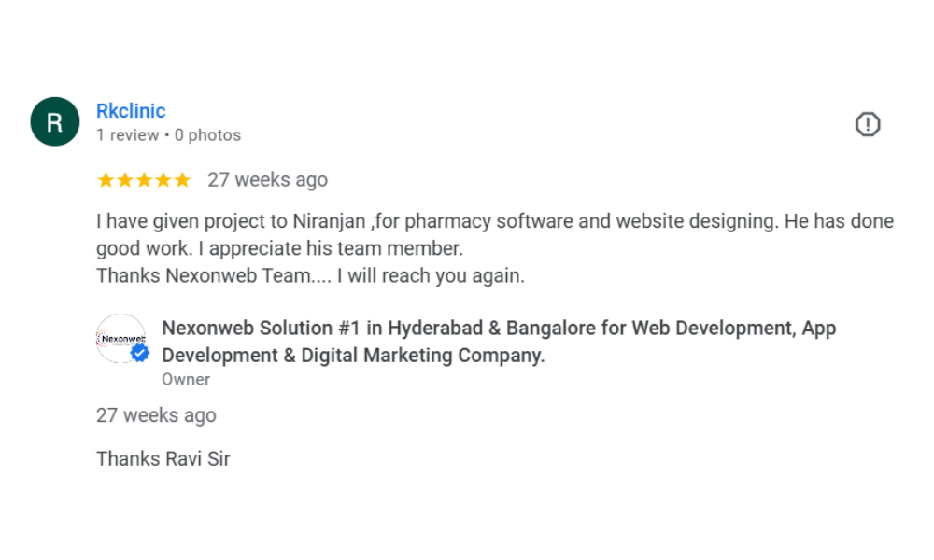Click the third yellow rating star
The width and height of the screenshot is (934, 560).
coord(144,180)
